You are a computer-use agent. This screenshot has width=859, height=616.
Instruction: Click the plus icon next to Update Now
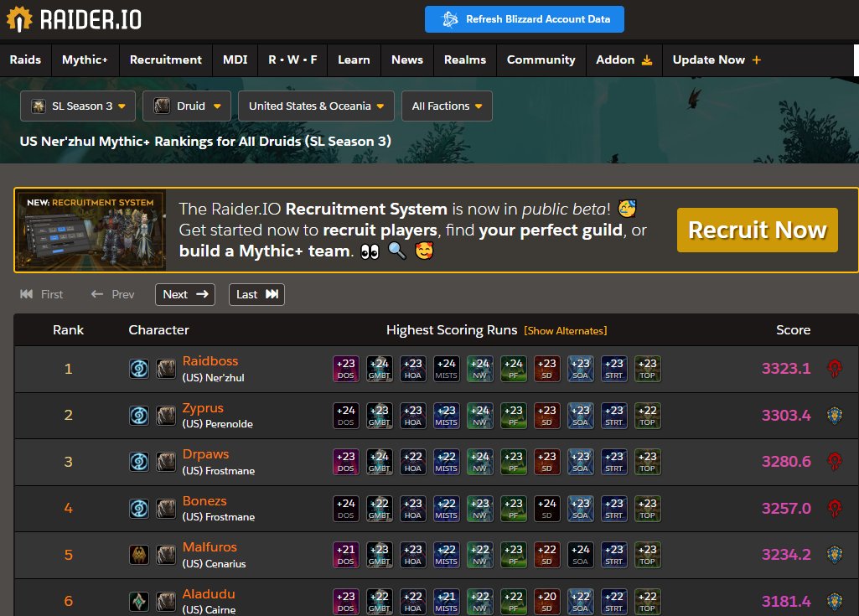757,60
